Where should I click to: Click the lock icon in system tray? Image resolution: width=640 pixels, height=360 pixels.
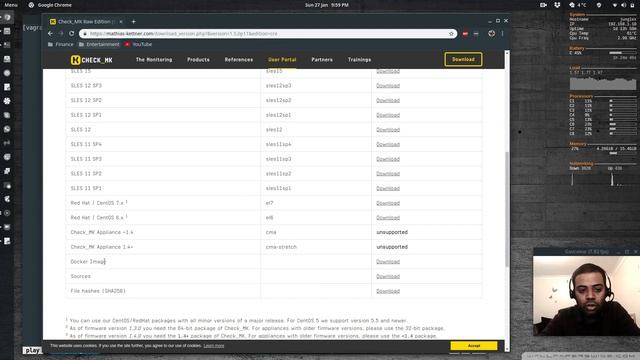point(632,5)
